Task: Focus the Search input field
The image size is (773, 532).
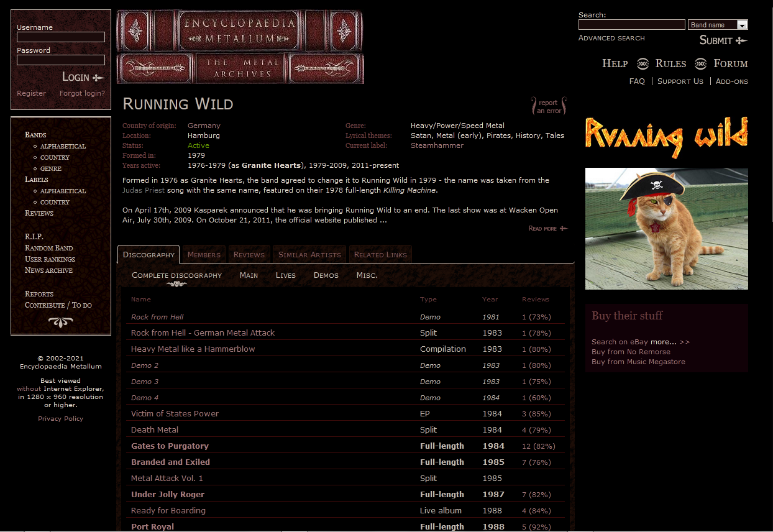Action: (x=632, y=25)
